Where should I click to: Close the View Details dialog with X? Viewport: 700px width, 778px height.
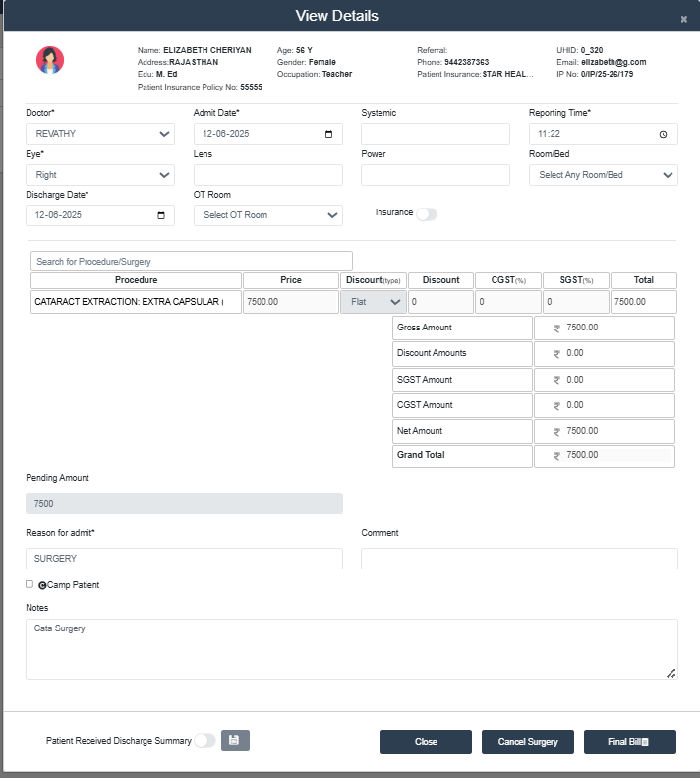click(x=683, y=19)
